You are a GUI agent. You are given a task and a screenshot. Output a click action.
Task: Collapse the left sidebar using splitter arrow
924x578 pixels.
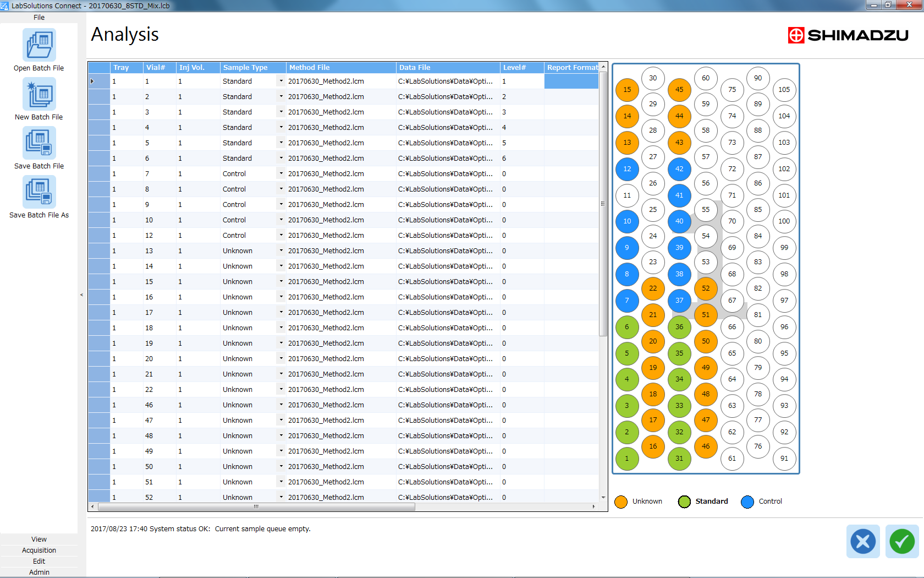82,295
